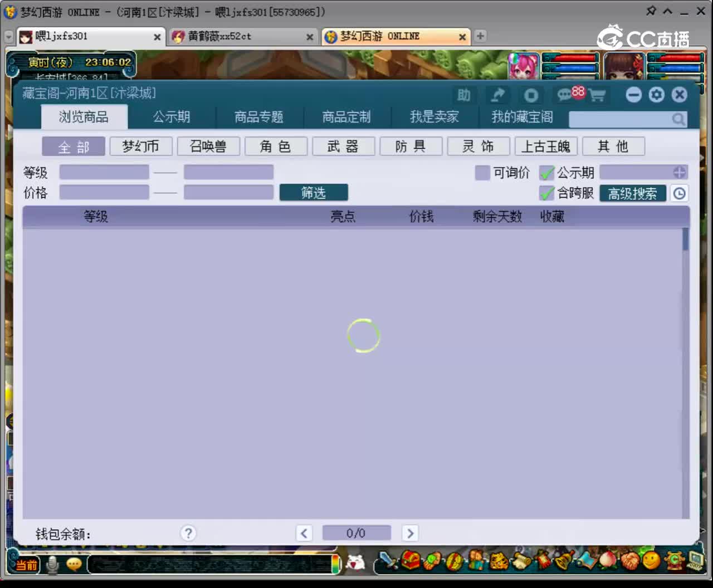Switch to the 公示期 tab
Screen dimensions: 713x588
click(x=172, y=117)
